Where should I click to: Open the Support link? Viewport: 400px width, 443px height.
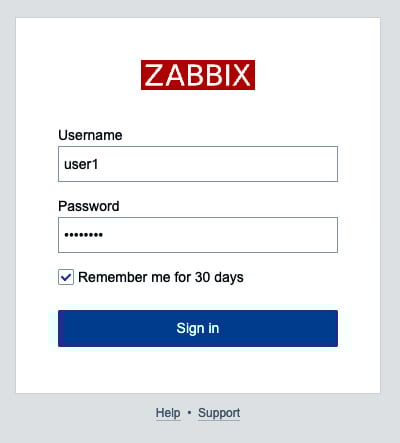pyautogui.click(x=219, y=413)
